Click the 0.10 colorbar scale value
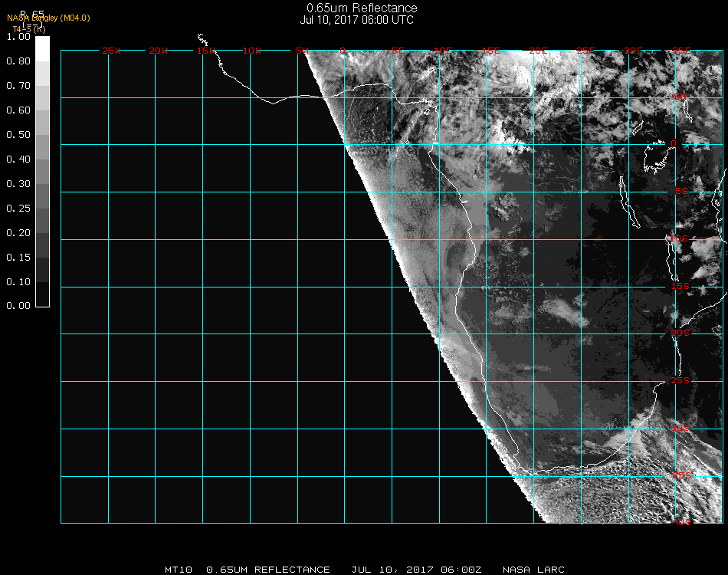728x575 pixels. [18, 282]
